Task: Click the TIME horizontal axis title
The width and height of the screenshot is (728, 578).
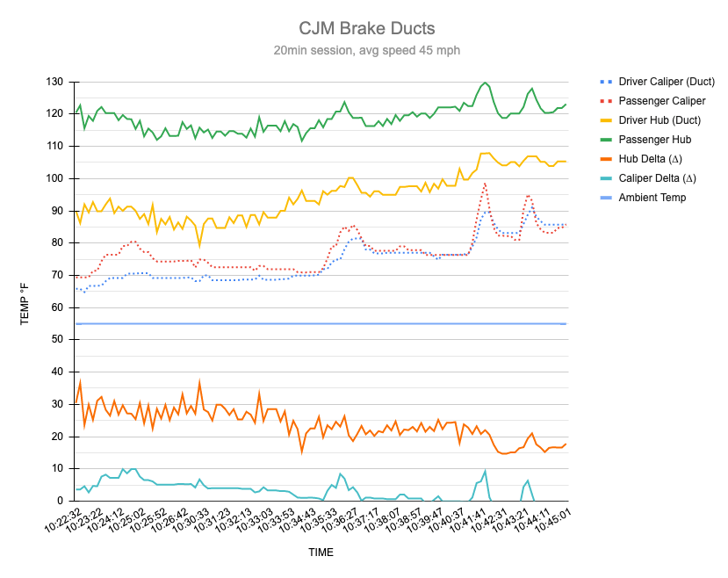Action: pos(321,553)
